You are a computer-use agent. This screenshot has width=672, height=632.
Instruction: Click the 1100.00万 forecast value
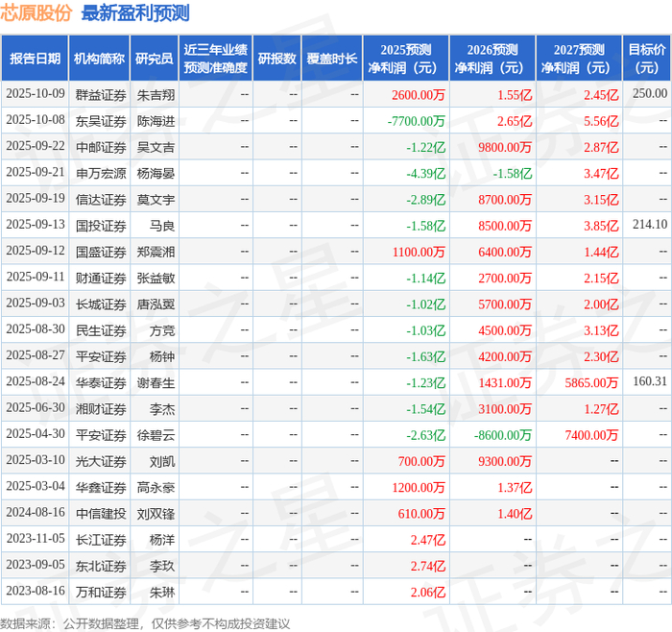click(x=419, y=252)
